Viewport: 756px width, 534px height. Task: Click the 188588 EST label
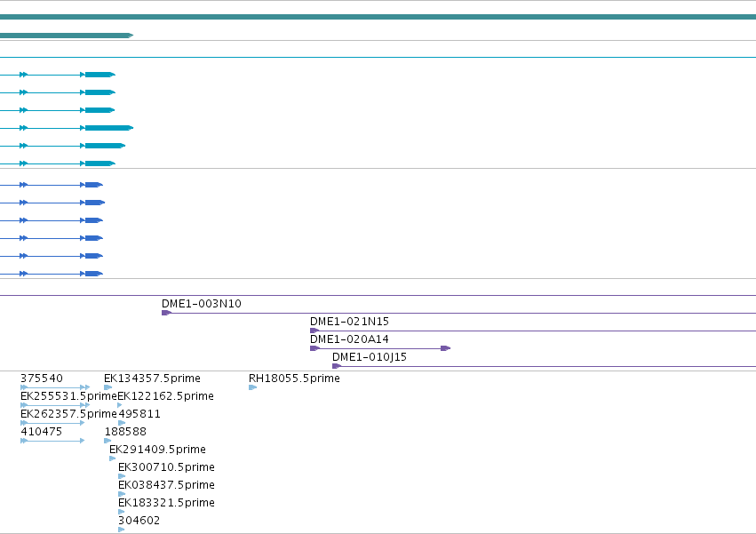(x=125, y=432)
